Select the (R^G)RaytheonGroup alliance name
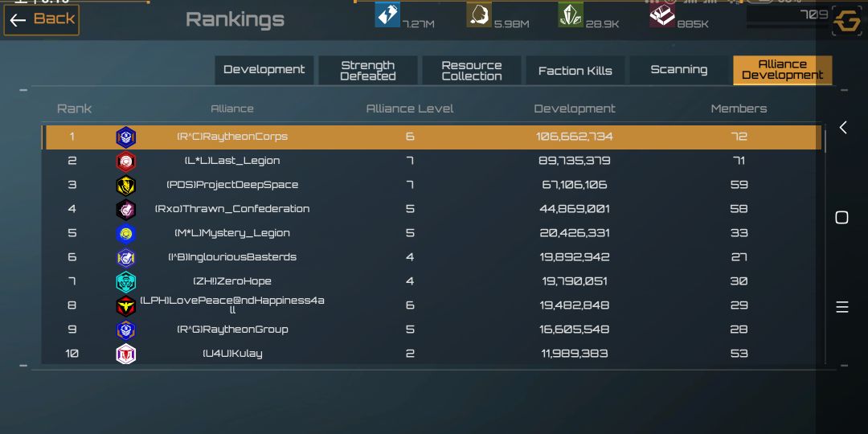The image size is (868, 434). click(x=232, y=330)
